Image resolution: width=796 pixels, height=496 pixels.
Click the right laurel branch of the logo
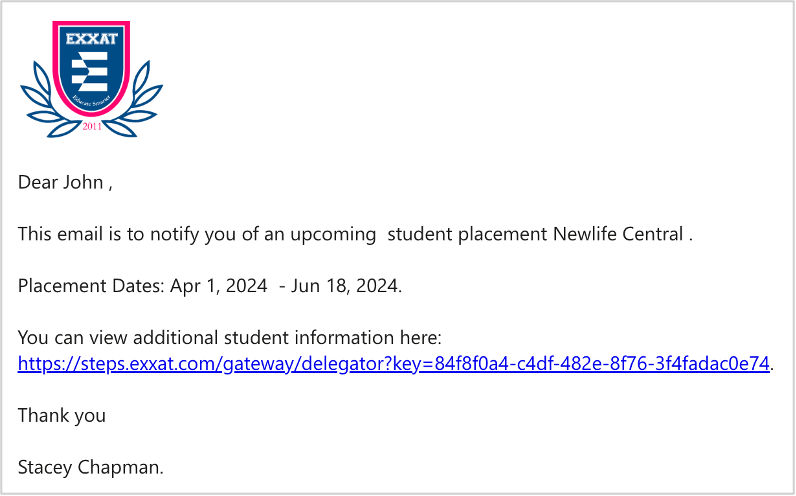(x=143, y=100)
